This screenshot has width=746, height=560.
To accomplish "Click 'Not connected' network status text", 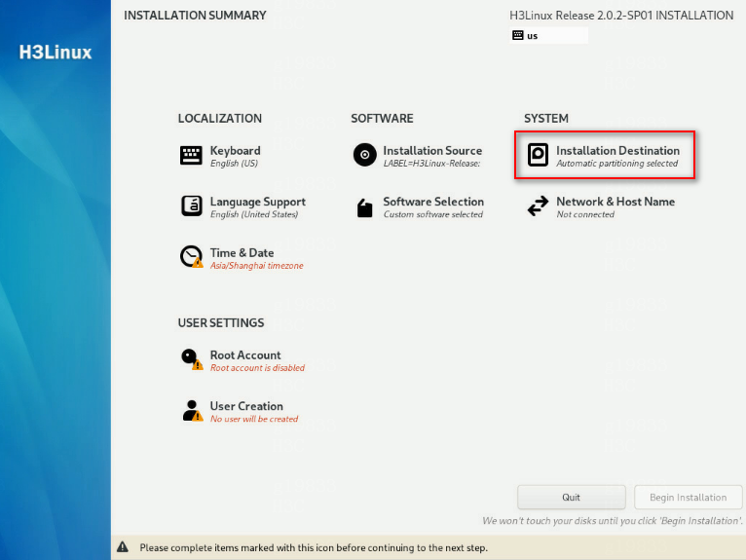I will pyautogui.click(x=585, y=214).
